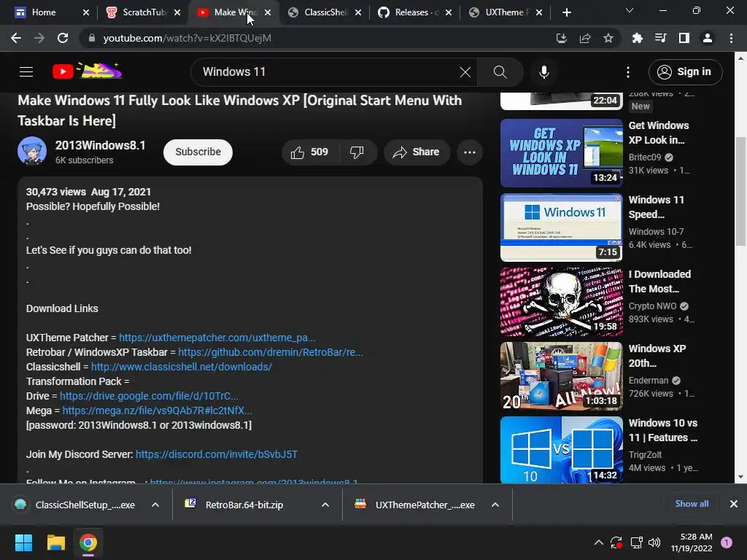Image resolution: width=747 pixels, height=560 pixels.
Task: Open the Chrome three-dot menu
Action: tap(731, 38)
